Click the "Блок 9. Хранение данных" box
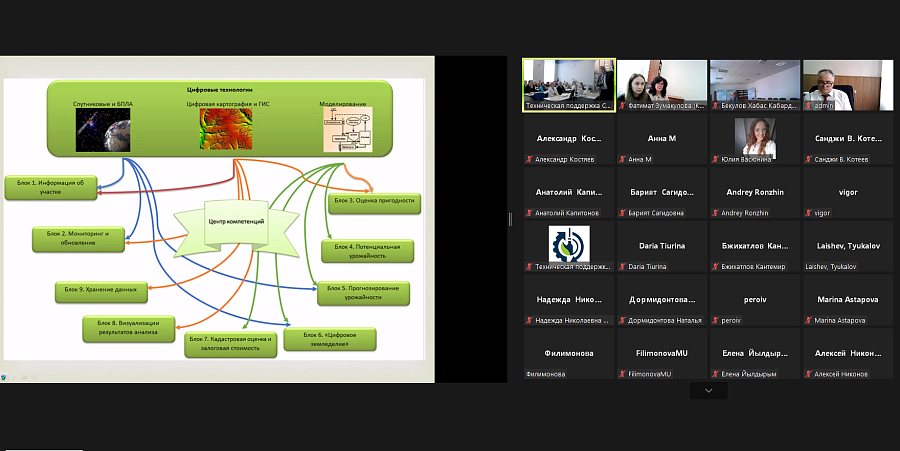The height and width of the screenshot is (451, 900). (x=100, y=290)
